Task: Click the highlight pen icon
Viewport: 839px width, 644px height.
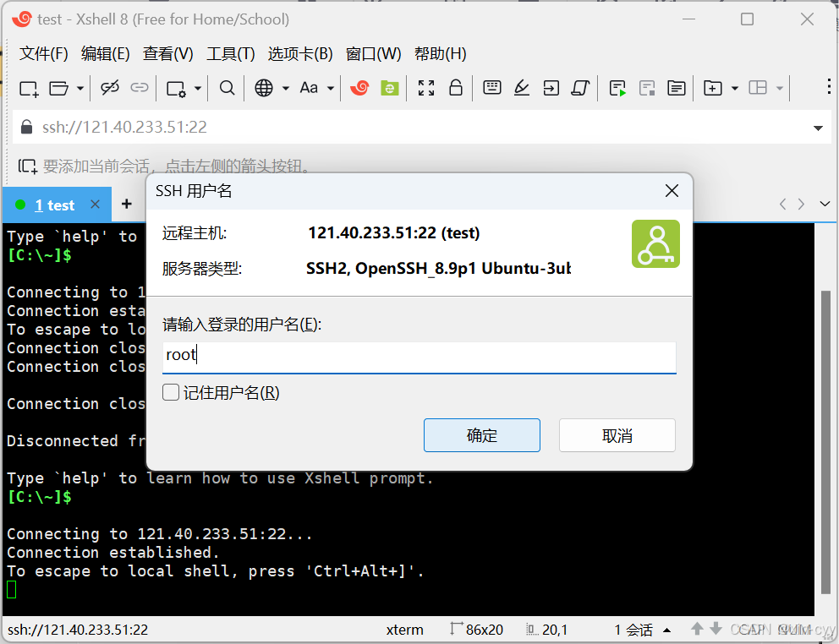Action: [x=521, y=88]
